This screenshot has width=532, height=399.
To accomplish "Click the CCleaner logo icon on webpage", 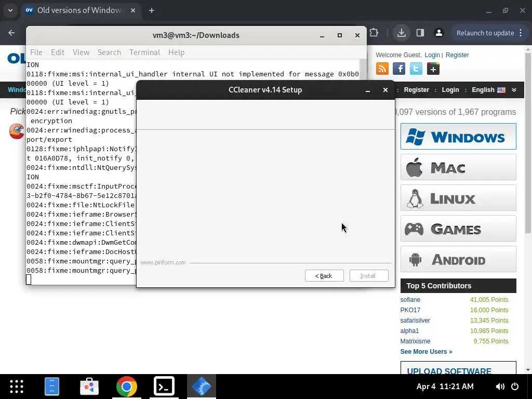I will [x=17, y=131].
